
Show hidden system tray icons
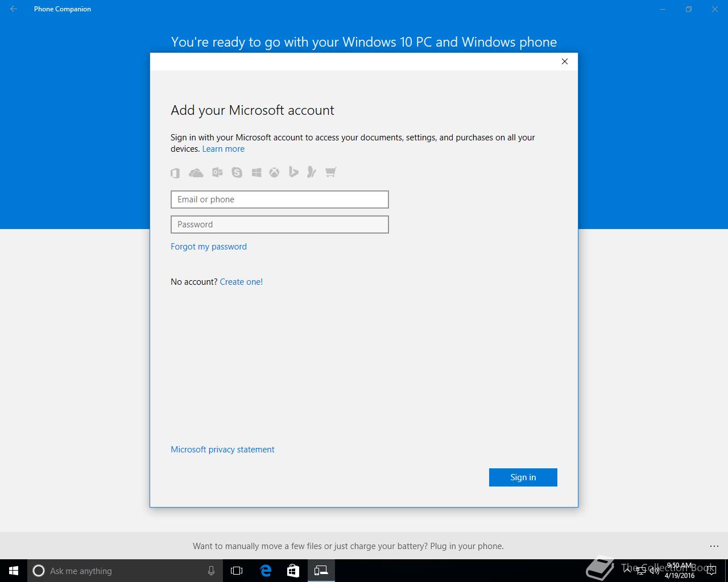click(628, 571)
